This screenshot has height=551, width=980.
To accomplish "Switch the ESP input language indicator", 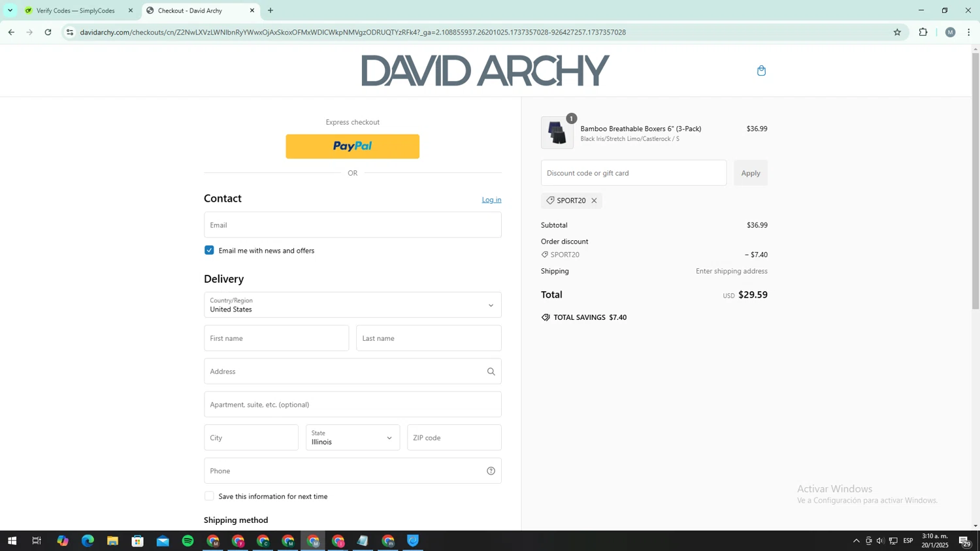I will tap(908, 541).
